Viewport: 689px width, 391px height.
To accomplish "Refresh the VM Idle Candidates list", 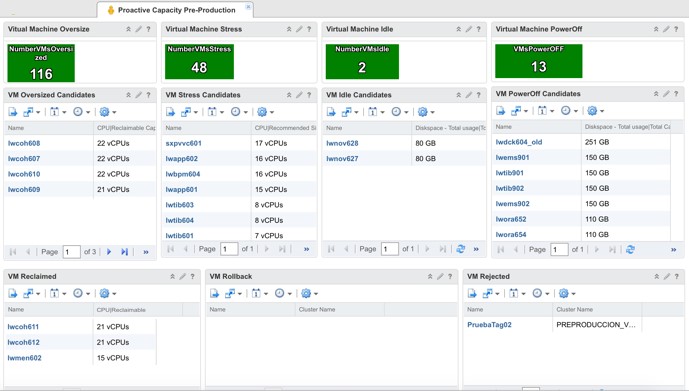I will click(x=461, y=249).
